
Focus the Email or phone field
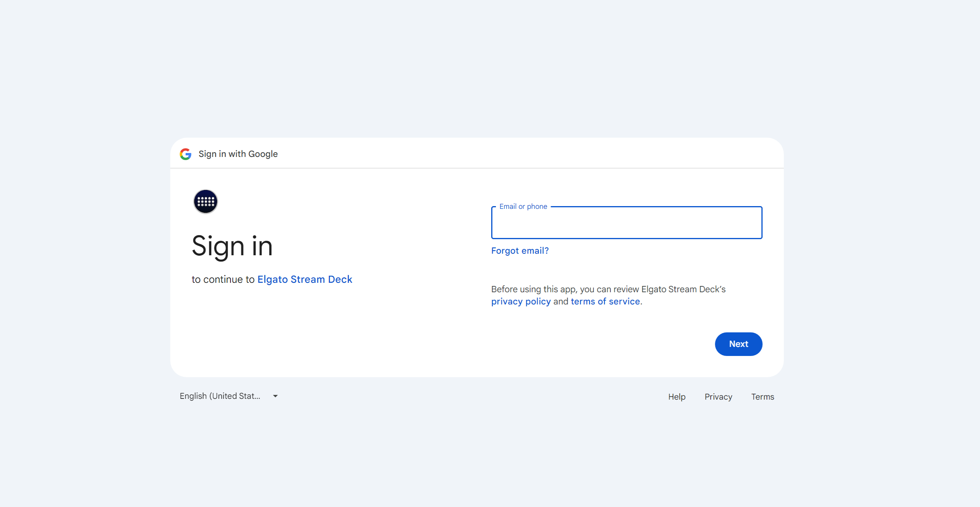pyautogui.click(x=626, y=223)
